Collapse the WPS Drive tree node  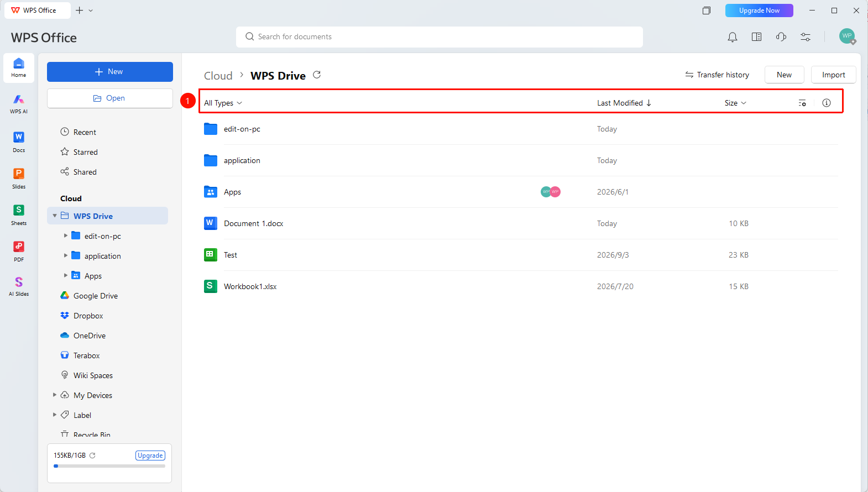click(x=55, y=216)
